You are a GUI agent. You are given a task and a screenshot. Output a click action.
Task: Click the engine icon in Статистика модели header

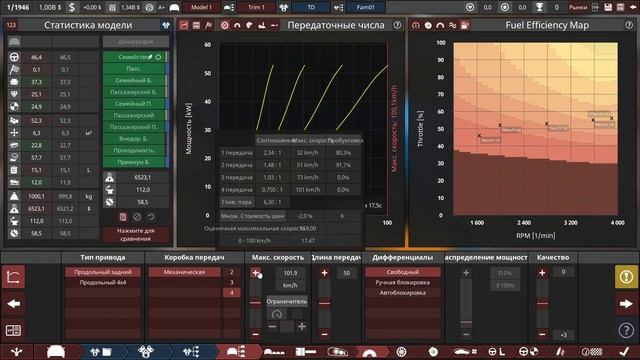166,25
